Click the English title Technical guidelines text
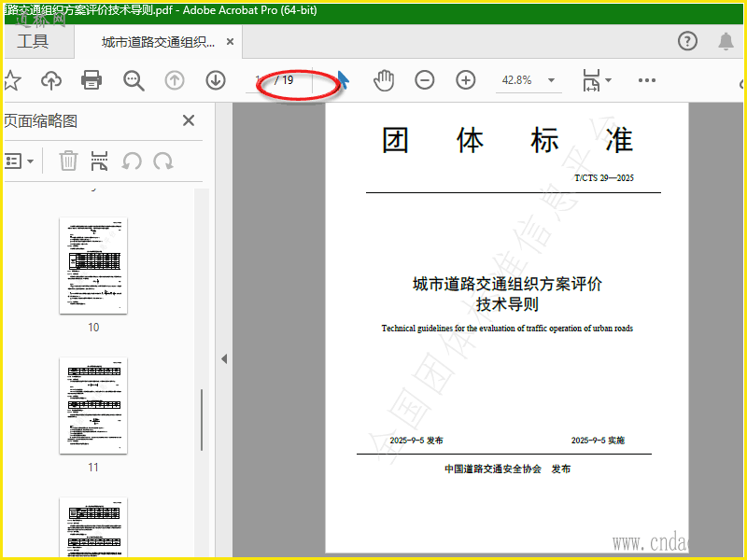This screenshot has width=747, height=560. pos(507,329)
